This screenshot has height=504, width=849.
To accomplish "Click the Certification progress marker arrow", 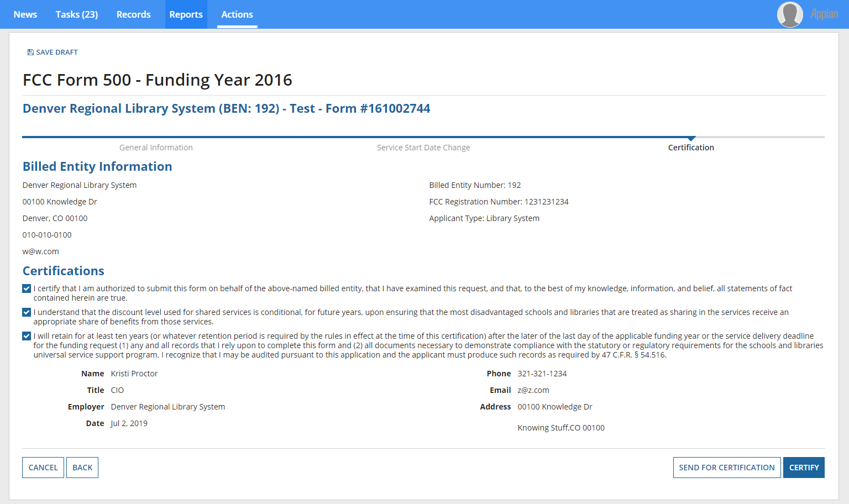I will tap(691, 139).
